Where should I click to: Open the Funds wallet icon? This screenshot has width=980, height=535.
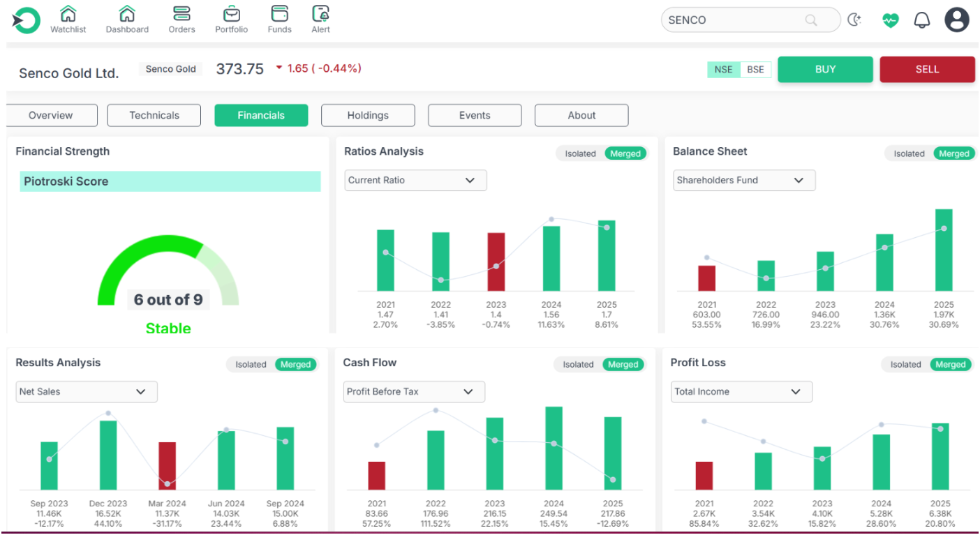(279, 14)
